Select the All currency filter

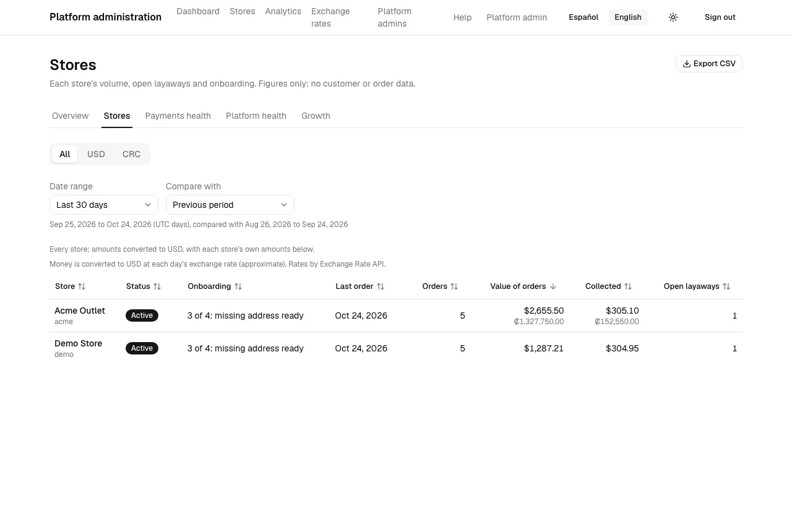tap(64, 154)
